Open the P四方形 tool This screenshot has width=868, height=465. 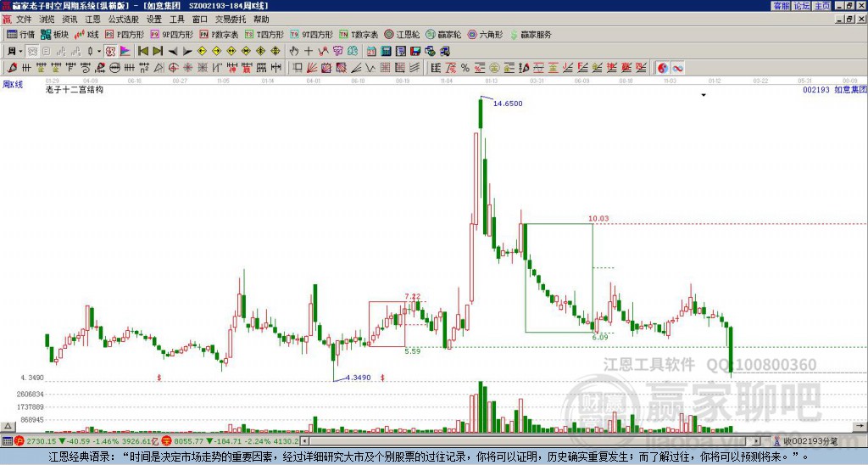coord(124,34)
